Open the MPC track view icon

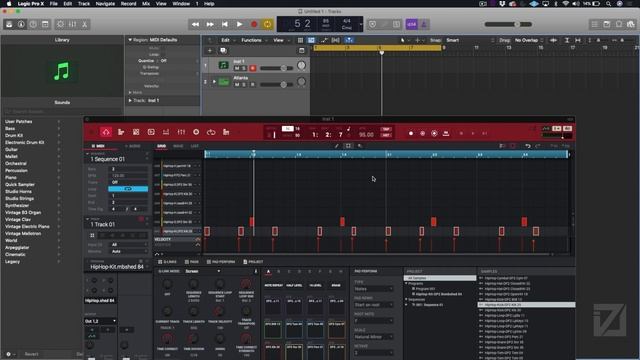pyautogui.click(x=121, y=132)
